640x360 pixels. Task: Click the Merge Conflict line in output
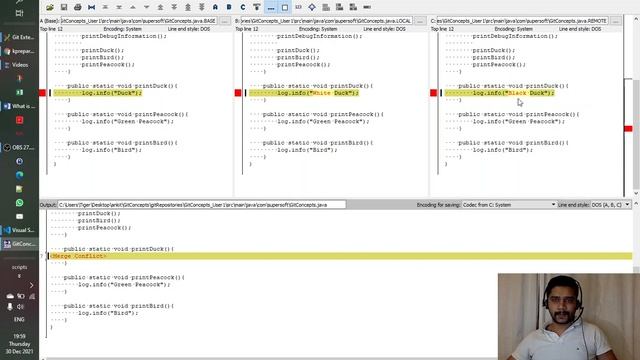pos(340,256)
